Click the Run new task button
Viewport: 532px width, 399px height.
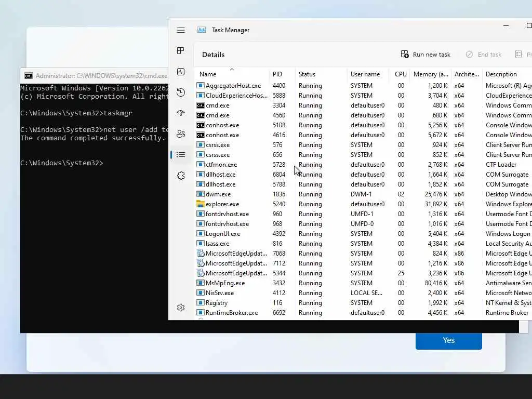click(425, 54)
